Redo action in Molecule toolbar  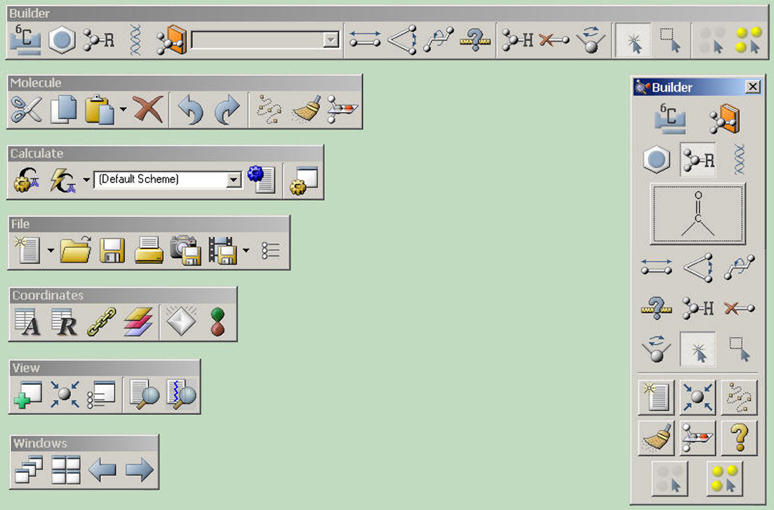[227, 110]
